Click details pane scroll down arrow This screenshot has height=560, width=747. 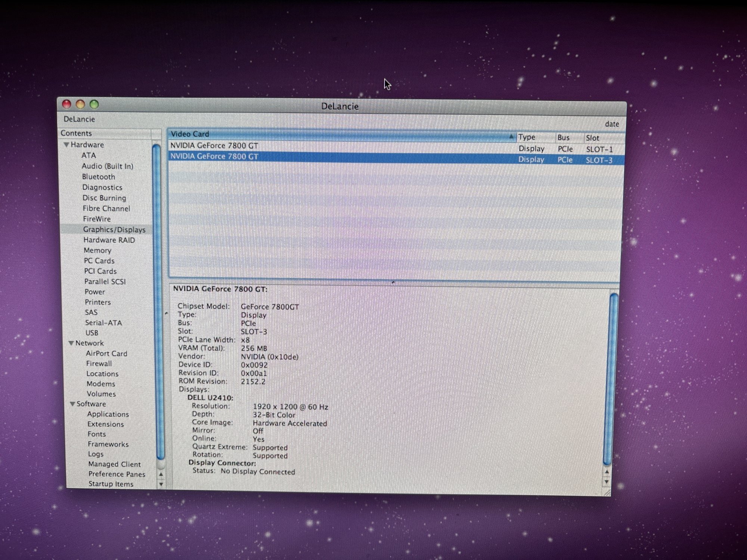pyautogui.click(x=607, y=482)
